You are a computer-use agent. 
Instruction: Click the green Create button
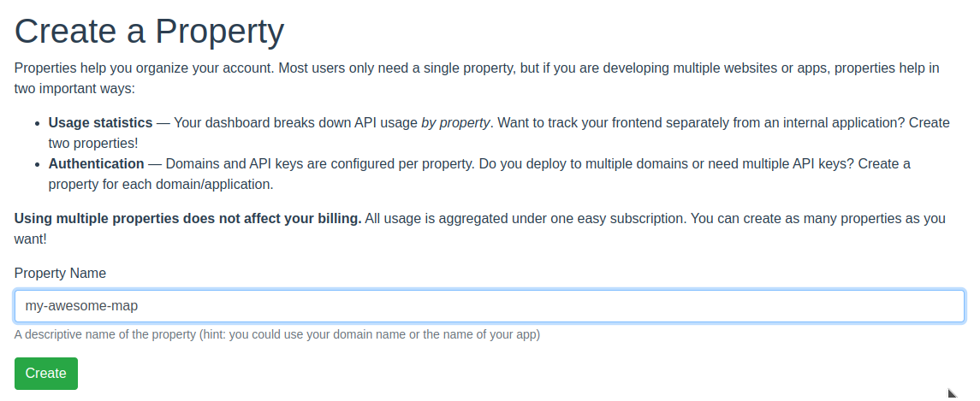(46, 374)
